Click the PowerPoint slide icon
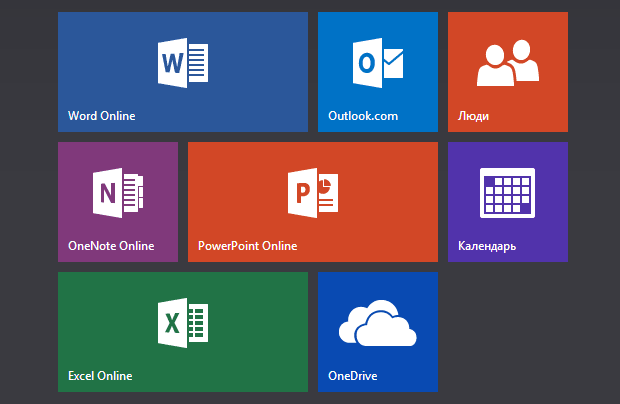 (x=313, y=193)
